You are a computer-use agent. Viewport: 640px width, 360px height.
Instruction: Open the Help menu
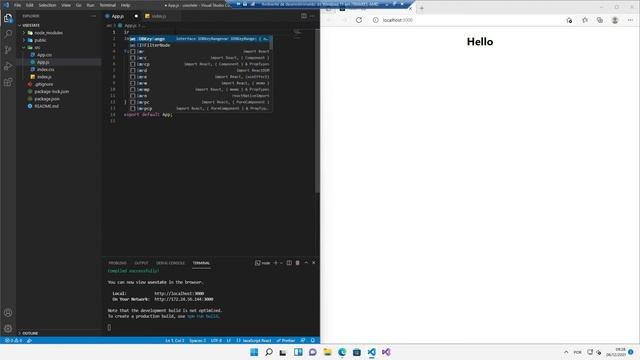(x=125, y=5)
